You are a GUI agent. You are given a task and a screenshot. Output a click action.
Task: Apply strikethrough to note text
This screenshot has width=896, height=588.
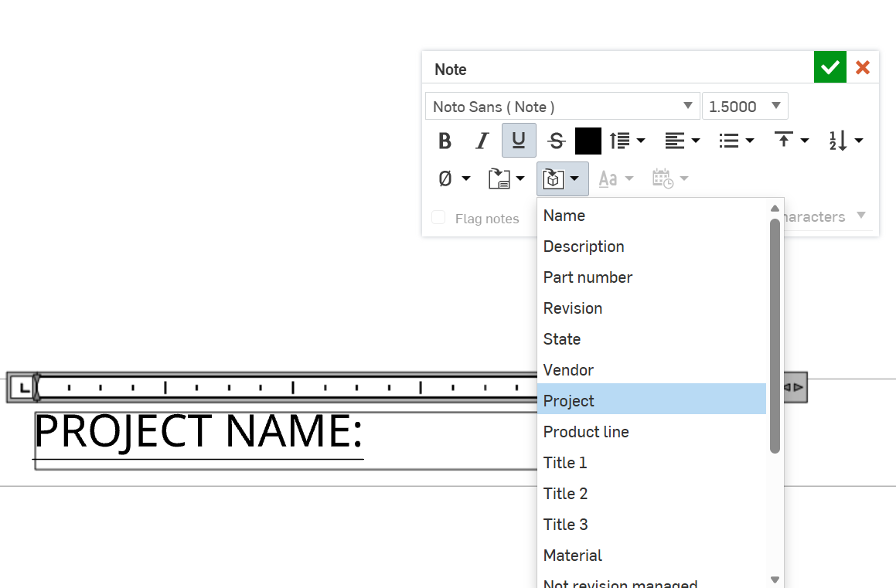556,141
